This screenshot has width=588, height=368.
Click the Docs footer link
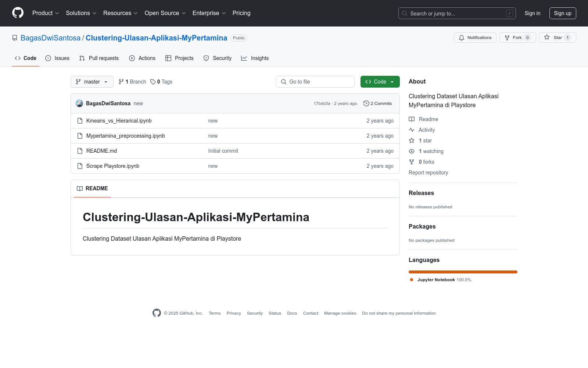pyautogui.click(x=292, y=313)
